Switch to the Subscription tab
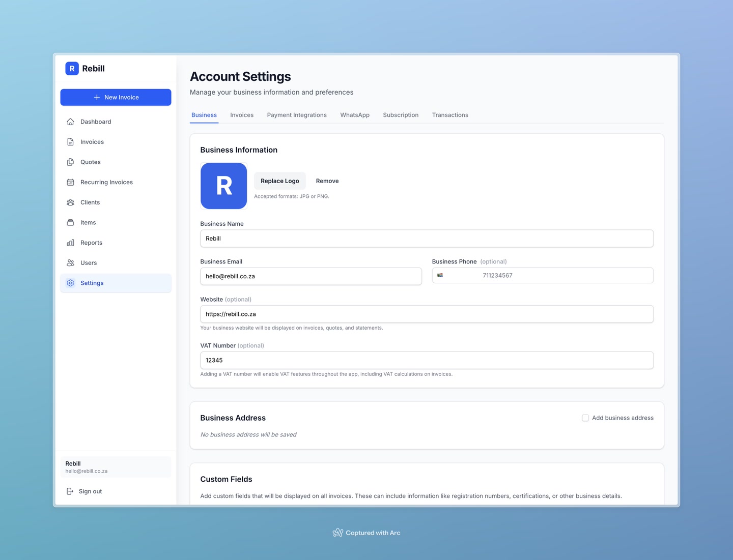This screenshot has height=560, width=733. pos(401,115)
